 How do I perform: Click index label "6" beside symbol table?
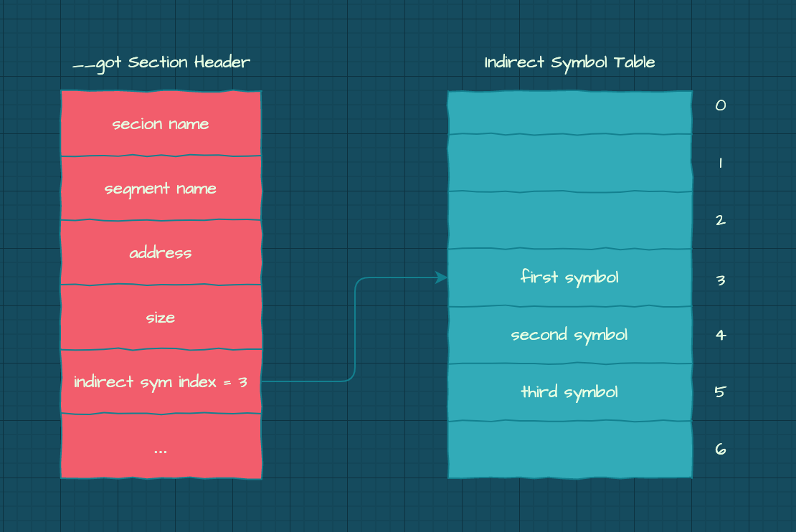(x=721, y=450)
